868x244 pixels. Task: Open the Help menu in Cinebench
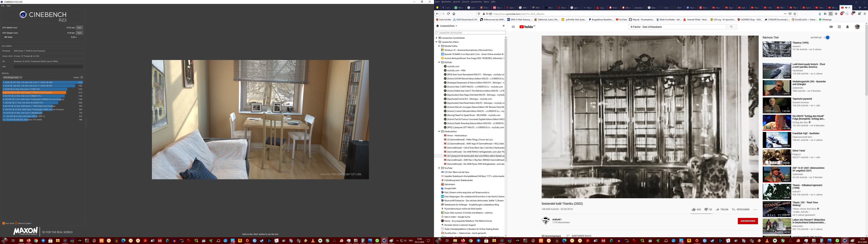click(8, 6)
